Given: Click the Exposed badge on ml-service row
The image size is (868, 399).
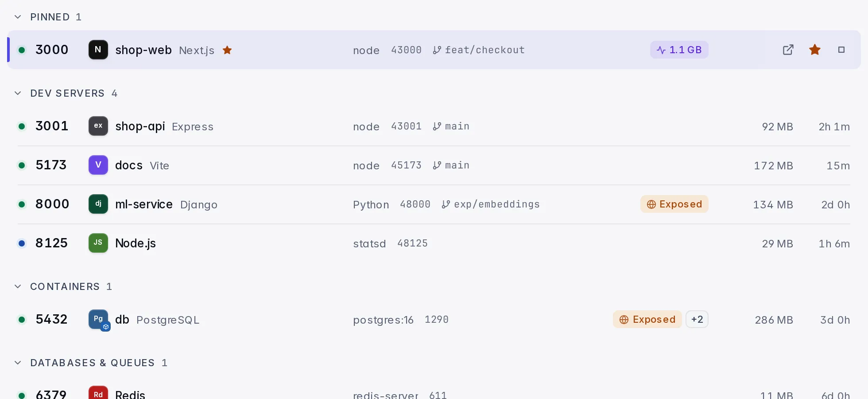Looking at the screenshot, I should (x=674, y=204).
